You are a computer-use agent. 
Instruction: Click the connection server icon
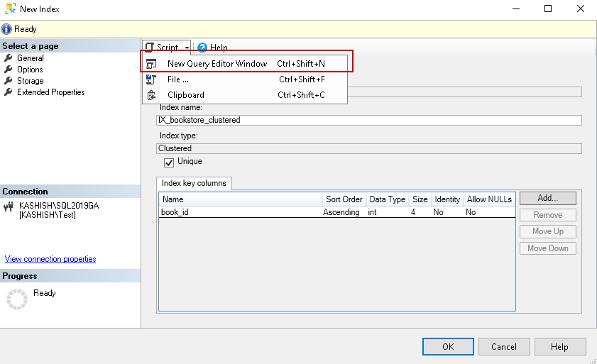(9, 206)
